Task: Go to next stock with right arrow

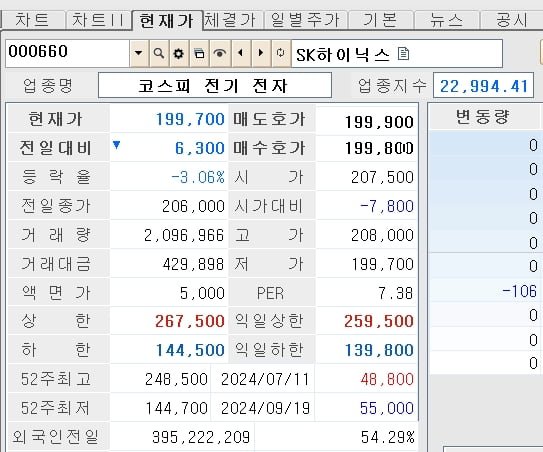Action: coord(261,53)
